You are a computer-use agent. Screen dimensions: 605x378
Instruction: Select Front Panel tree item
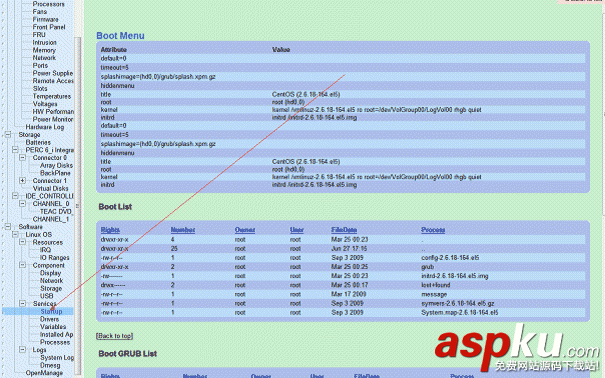[x=49, y=27]
